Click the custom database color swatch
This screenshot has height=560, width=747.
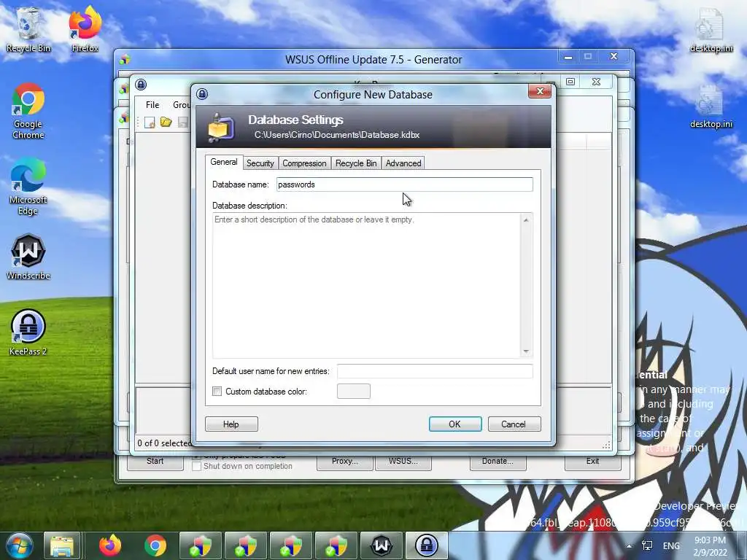pyautogui.click(x=354, y=392)
